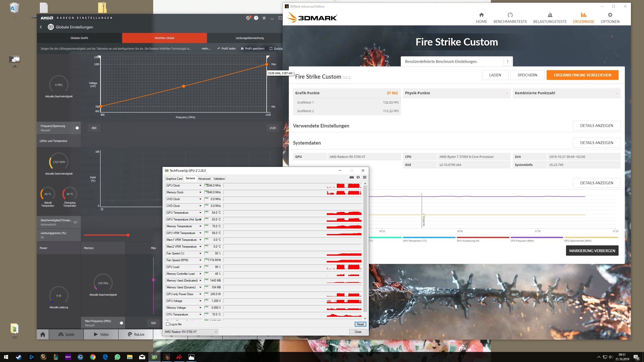Click Profil speichern in WattMan
This screenshot has height=362, width=644.
pos(253,49)
